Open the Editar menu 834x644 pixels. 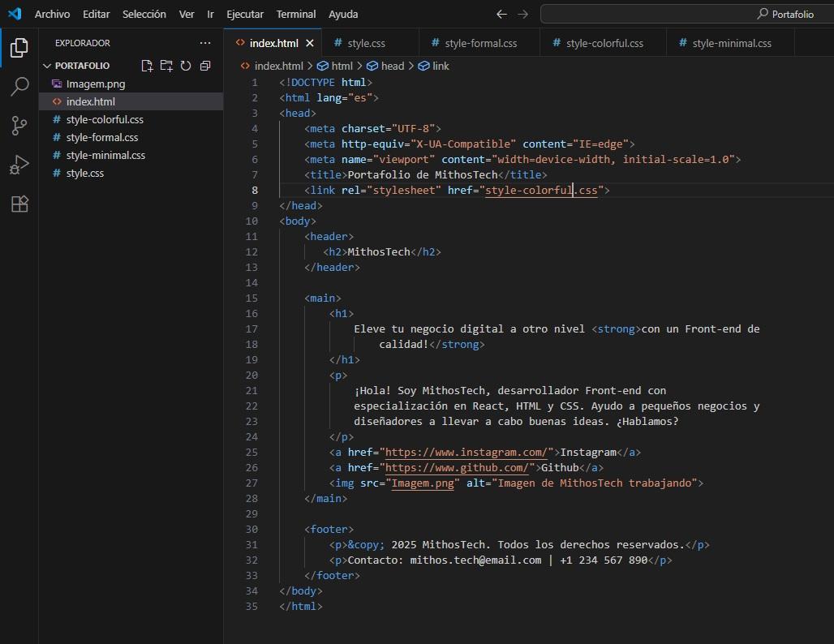pyautogui.click(x=97, y=14)
